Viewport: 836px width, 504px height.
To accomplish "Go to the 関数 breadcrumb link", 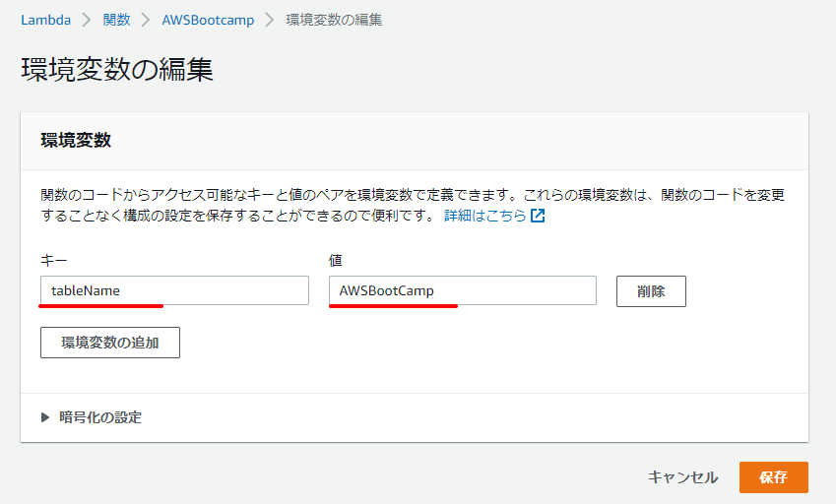I will point(117,21).
